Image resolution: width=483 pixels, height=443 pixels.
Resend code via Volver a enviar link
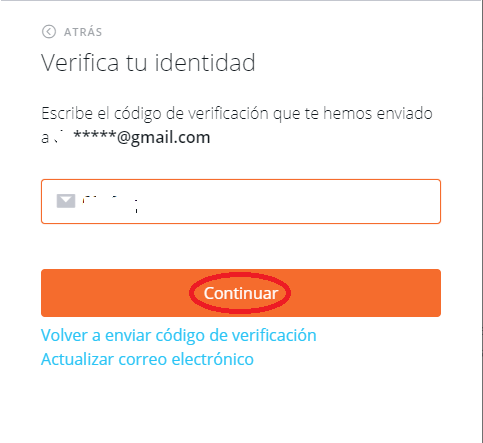point(179,335)
